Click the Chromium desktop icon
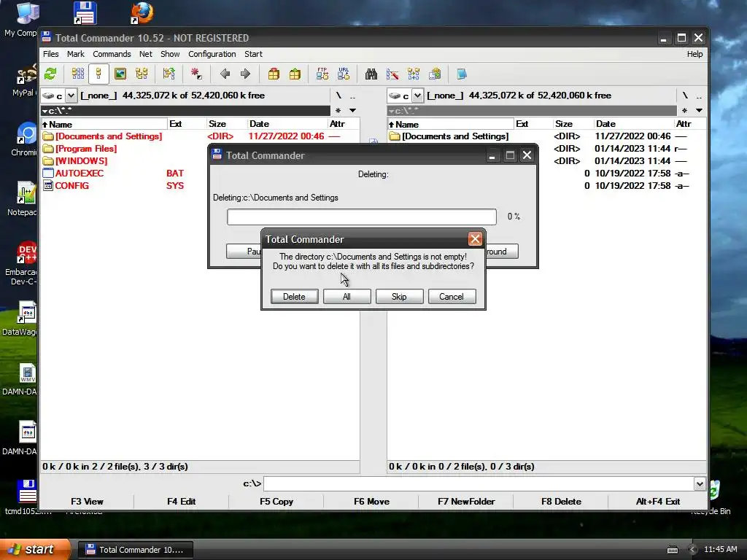The height and width of the screenshot is (560, 747). pyautogui.click(x=24, y=139)
